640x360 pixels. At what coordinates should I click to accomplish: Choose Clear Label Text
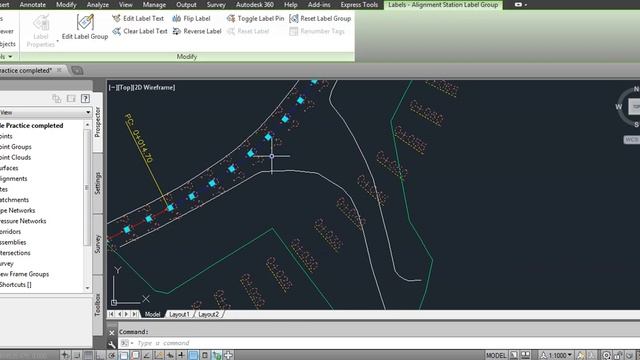[140, 31]
